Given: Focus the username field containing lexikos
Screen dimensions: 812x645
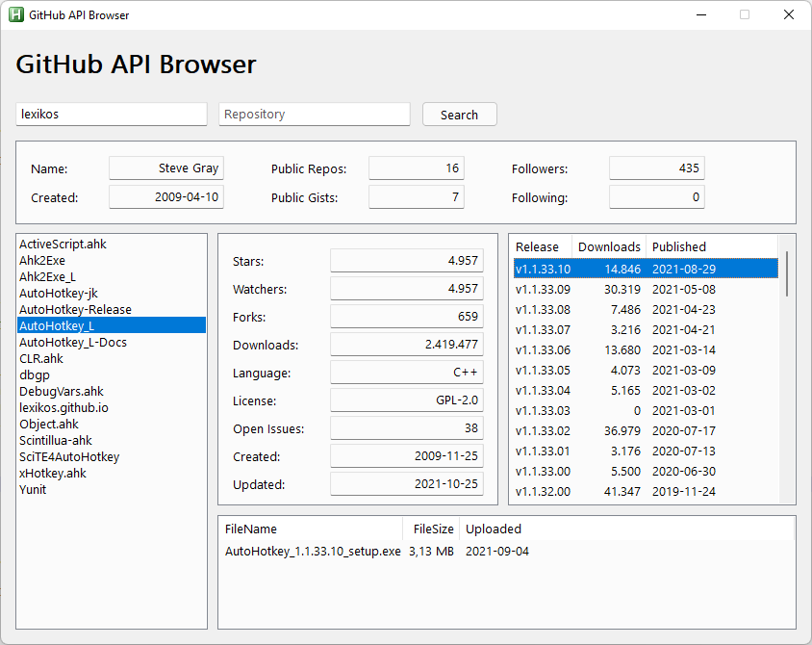Looking at the screenshot, I should [112, 114].
